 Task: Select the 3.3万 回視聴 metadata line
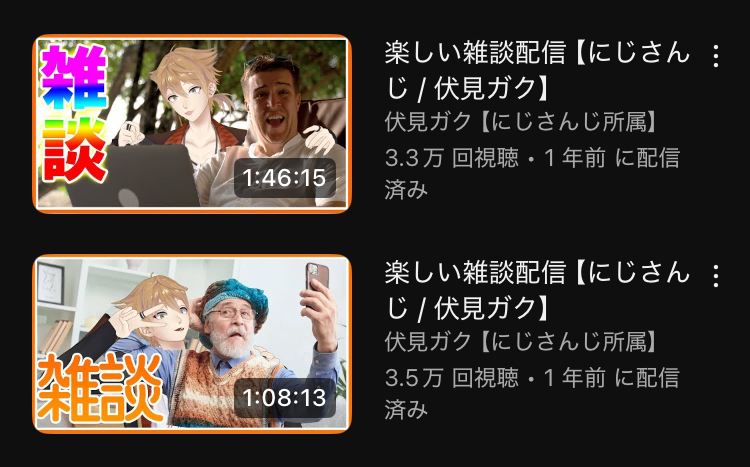pos(532,174)
